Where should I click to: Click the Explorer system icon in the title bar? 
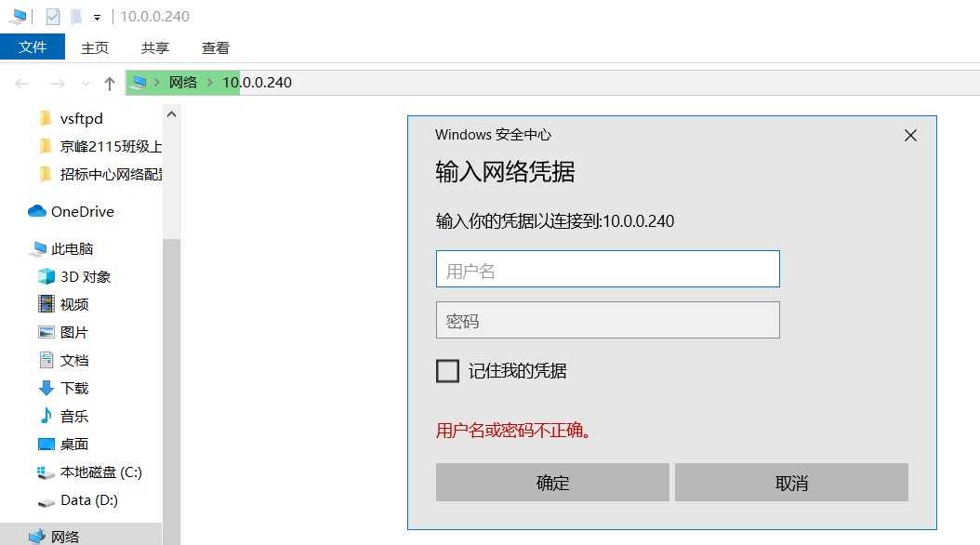18,16
